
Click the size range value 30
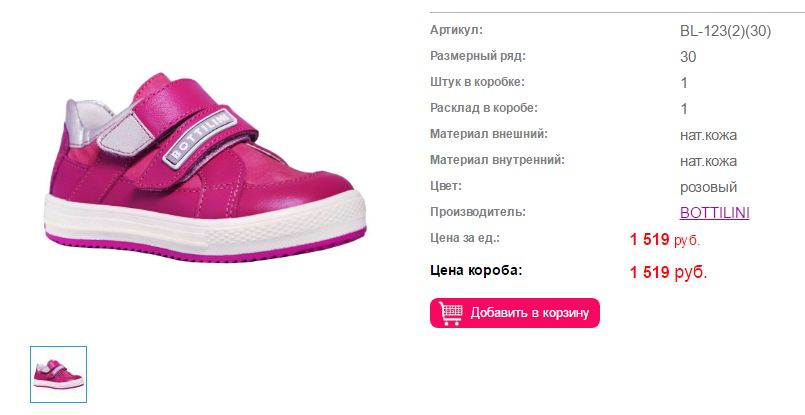tap(688, 56)
